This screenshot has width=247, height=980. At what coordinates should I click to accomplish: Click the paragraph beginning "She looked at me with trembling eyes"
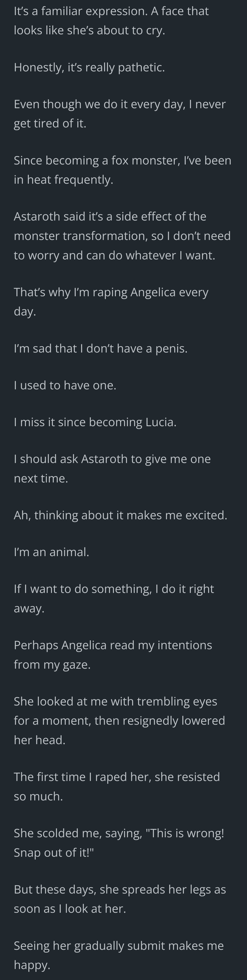(119, 720)
